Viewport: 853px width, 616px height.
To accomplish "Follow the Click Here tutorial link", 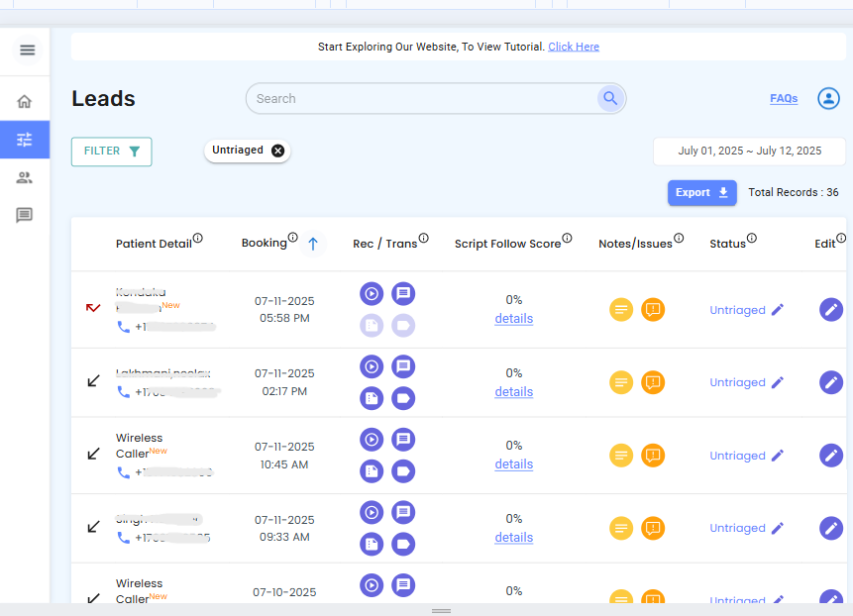I will tap(574, 47).
